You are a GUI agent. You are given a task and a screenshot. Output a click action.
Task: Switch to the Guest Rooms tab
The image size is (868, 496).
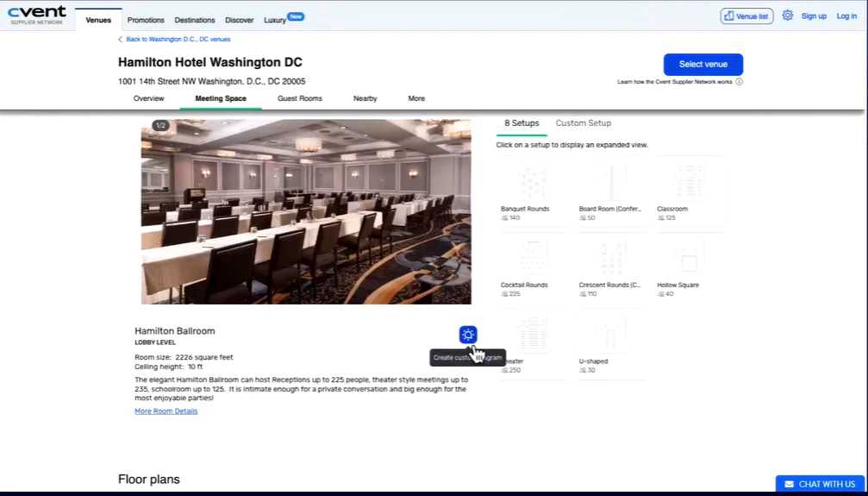coord(299,98)
